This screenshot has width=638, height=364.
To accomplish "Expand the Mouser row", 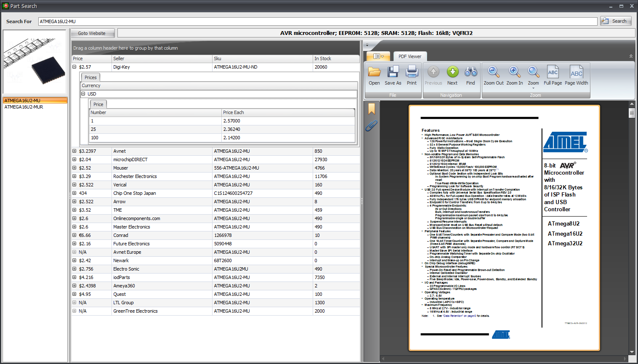I will click(x=74, y=168).
